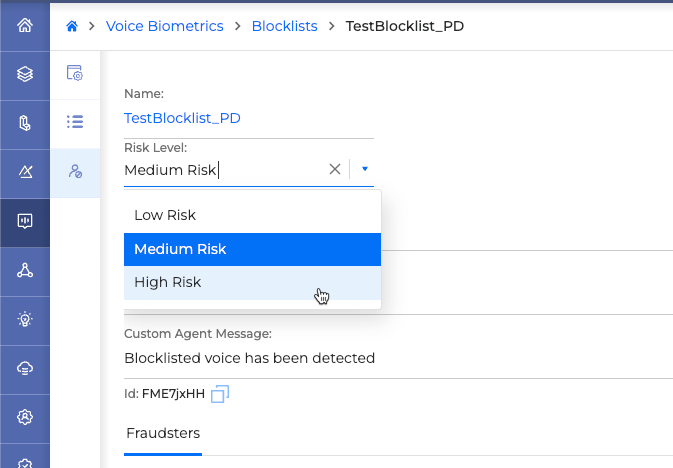Image resolution: width=673 pixels, height=468 pixels.
Task: Pick Medium Risk in the list
Action: pos(180,249)
